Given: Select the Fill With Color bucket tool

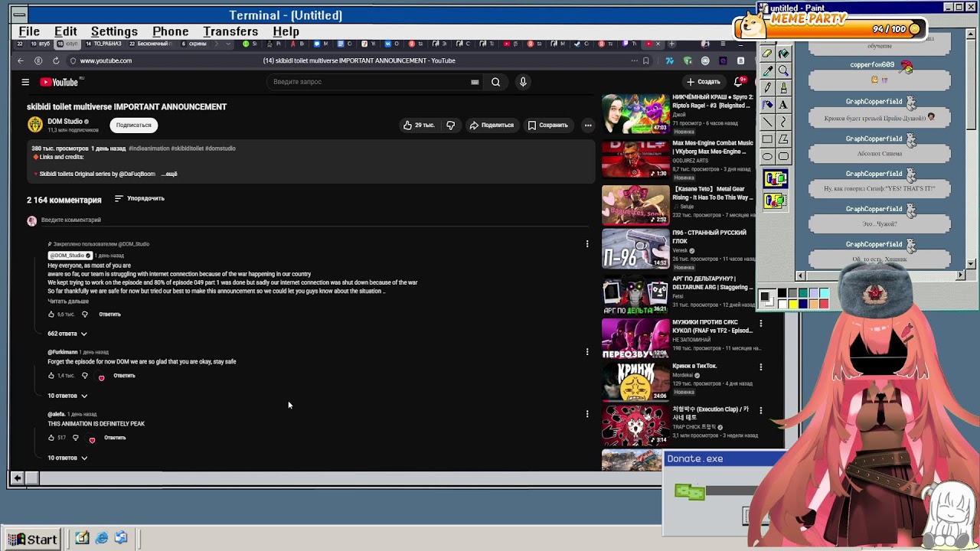Looking at the screenshot, I should [783, 54].
